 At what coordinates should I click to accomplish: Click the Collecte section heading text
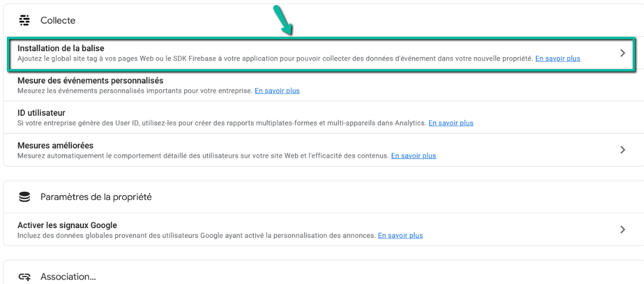58,21
